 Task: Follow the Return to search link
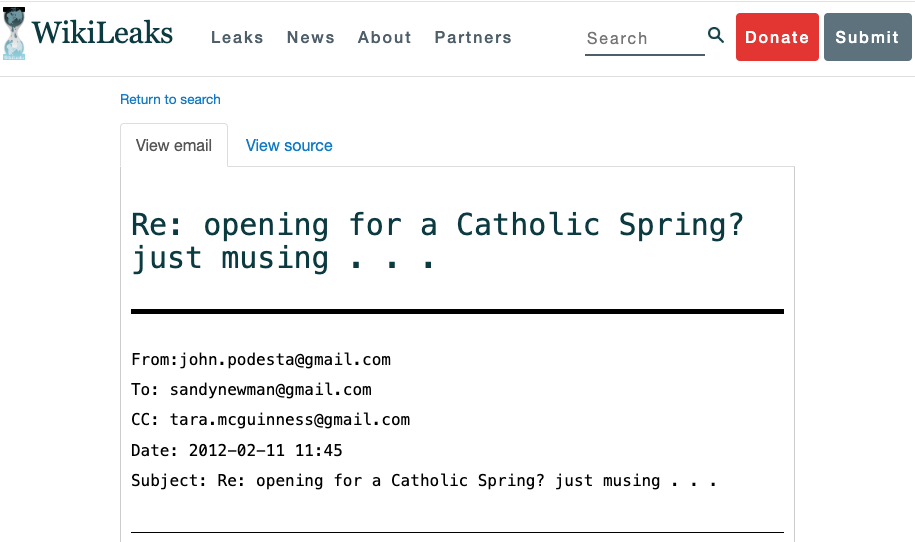[x=170, y=100]
